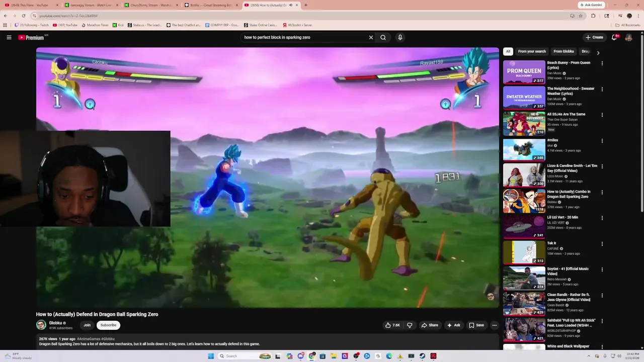
Task: Go to YouTube Premium home logo
Action: tap(32, 37)
